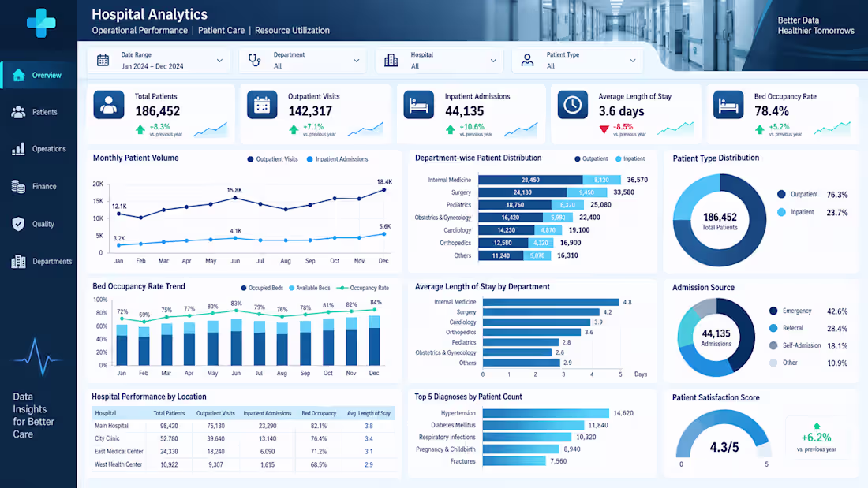Viewport: 868px width, 488px height.
Task: Click the Patients group icon in sidebar
Action: click(18, 112)
